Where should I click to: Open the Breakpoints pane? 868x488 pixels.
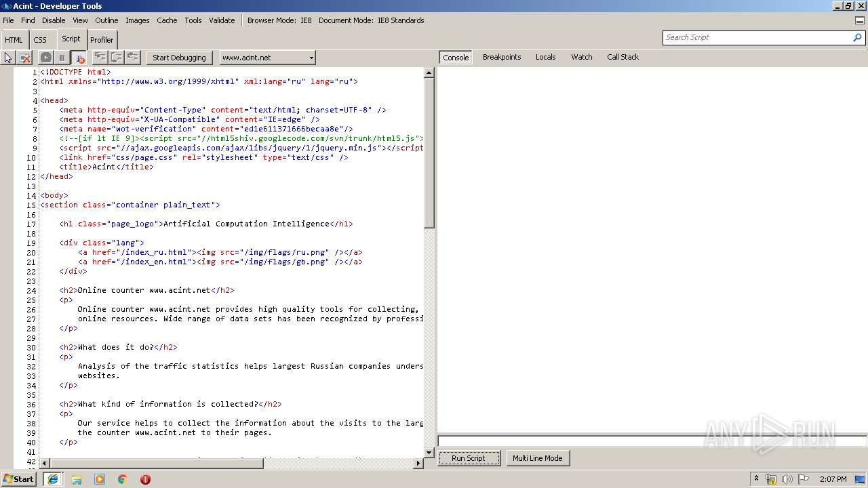coord(502,57)
